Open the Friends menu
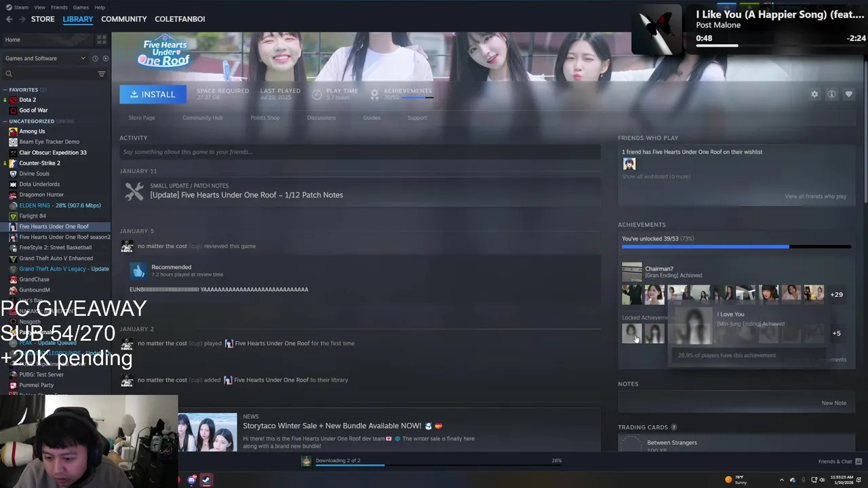Screen dimensions: 868x488 point(59,7)
